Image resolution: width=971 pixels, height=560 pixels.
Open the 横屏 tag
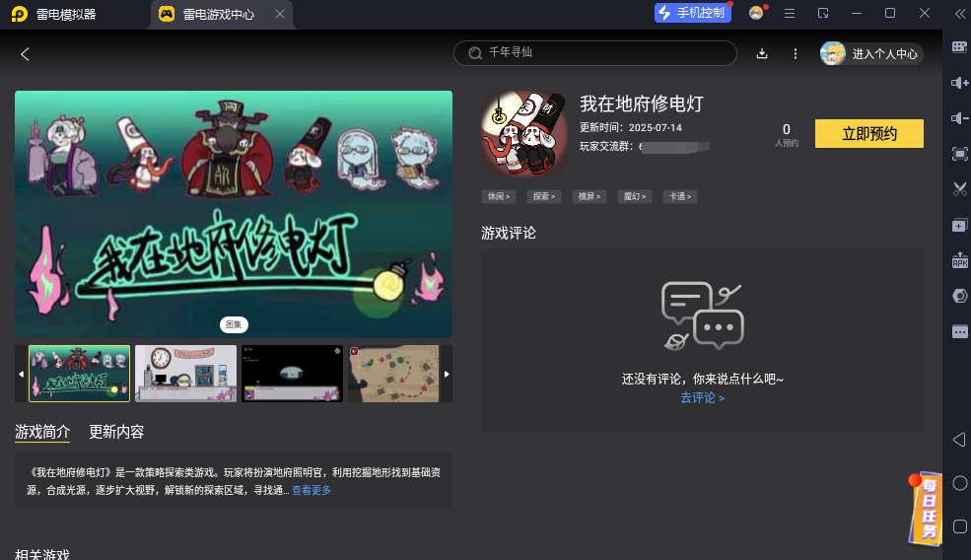(589, 196)
